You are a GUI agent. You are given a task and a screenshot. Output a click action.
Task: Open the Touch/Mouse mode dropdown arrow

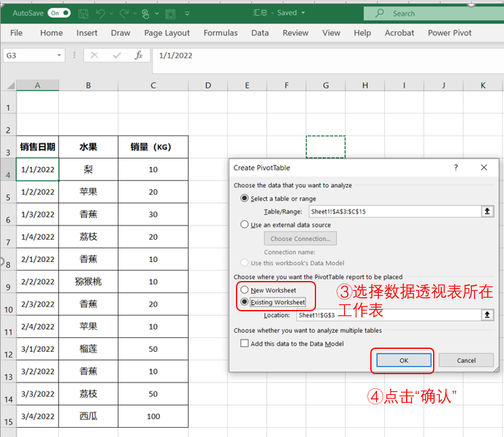point(157,14)
